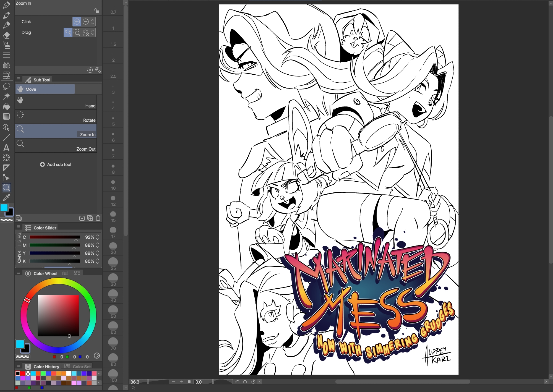Set Click mode to zoom out (minus)

point(86,22)
